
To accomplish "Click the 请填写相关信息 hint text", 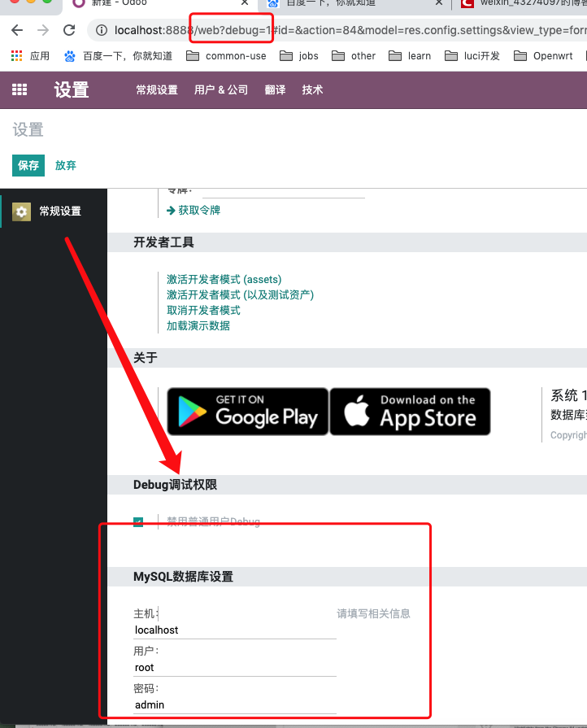I will coord(373,614).
